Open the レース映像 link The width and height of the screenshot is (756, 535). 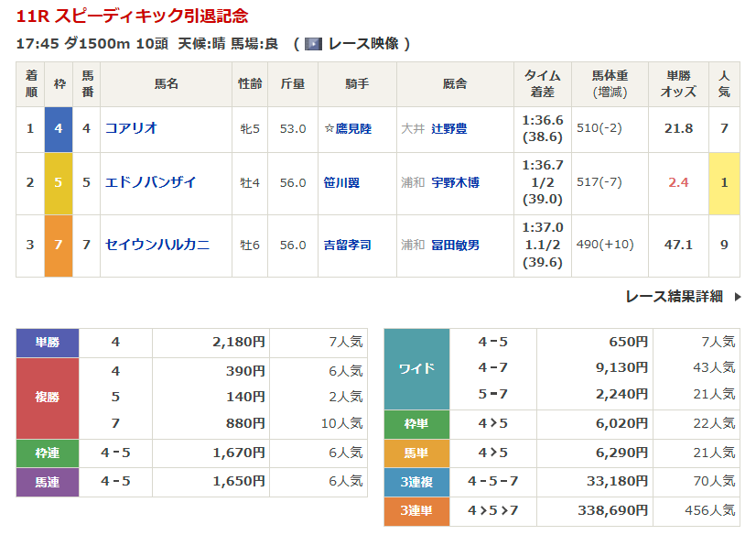[364, 44]
